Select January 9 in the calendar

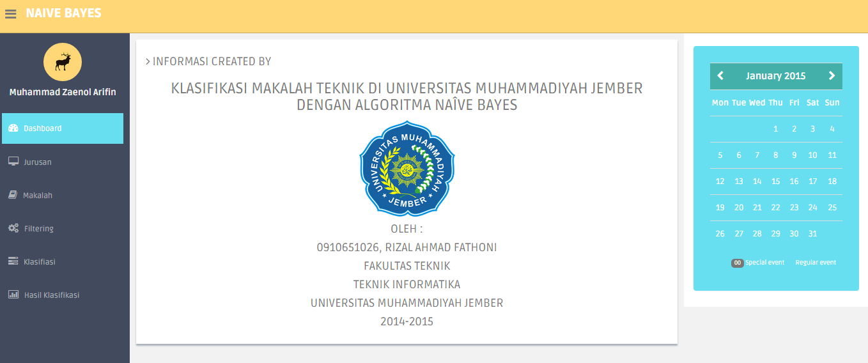tap(794, 155)
